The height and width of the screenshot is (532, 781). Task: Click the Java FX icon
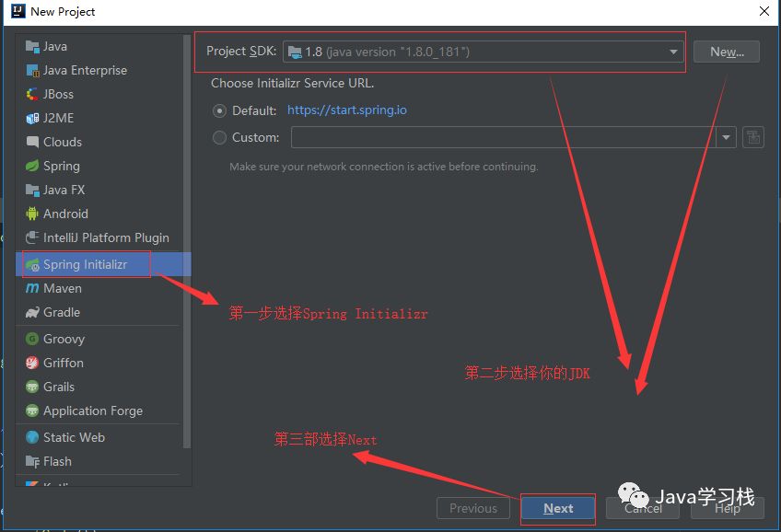[32, 191]
